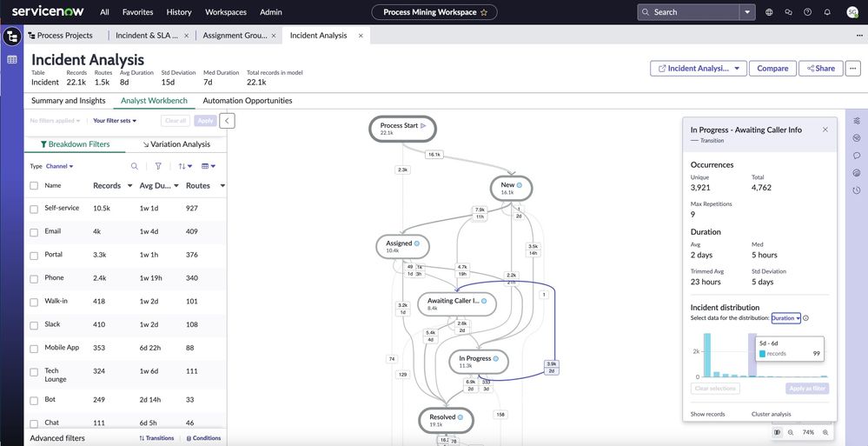This screenshot has width=868, height=446.
Task: Click the info dot on the Resolved node
Action: (460, 417)
